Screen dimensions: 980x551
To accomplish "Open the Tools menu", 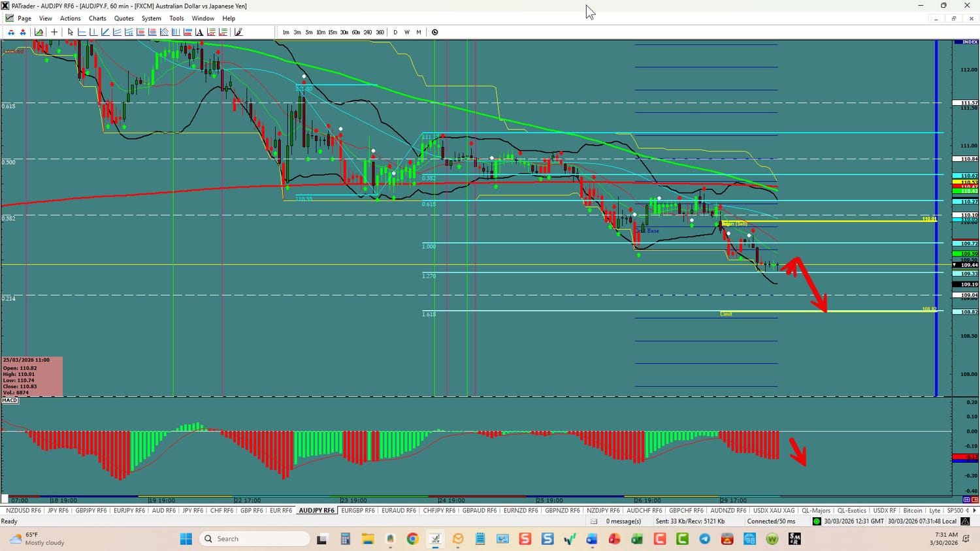I will [x=176, y=18].
